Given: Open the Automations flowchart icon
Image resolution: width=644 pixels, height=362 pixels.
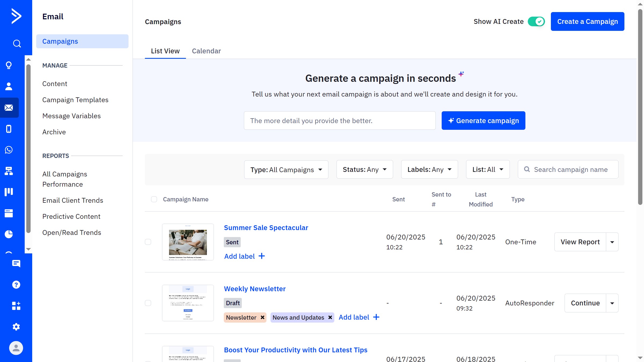Looking at the screenshot, I should [9, 171].
